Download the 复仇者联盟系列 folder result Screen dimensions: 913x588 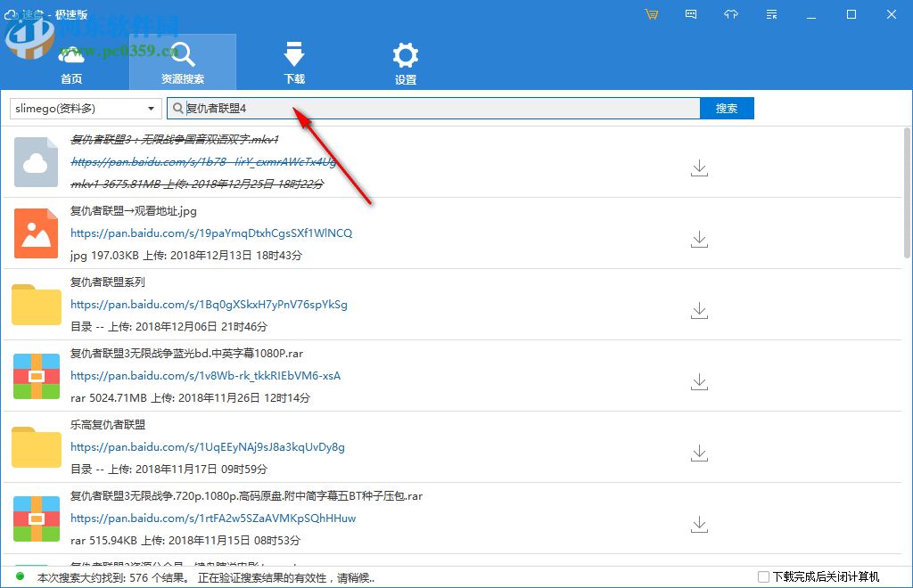click(x=699, y=311)
